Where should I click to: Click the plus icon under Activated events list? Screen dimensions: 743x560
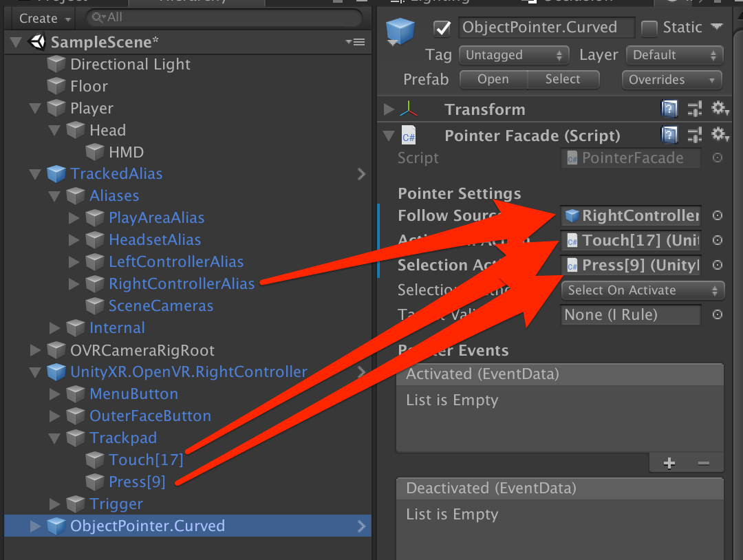pyautogui.click(x=669, y=463)
